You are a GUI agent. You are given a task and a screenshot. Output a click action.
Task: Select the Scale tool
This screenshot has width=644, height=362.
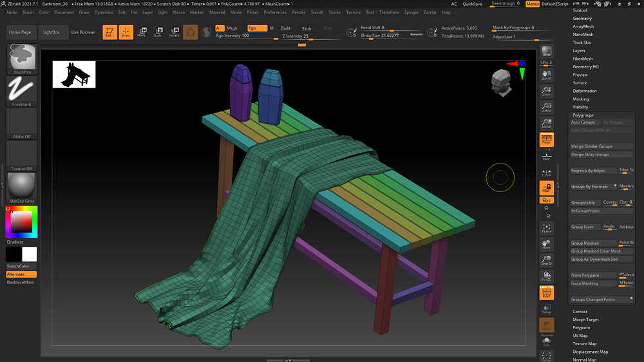click(x=158, y=32)
